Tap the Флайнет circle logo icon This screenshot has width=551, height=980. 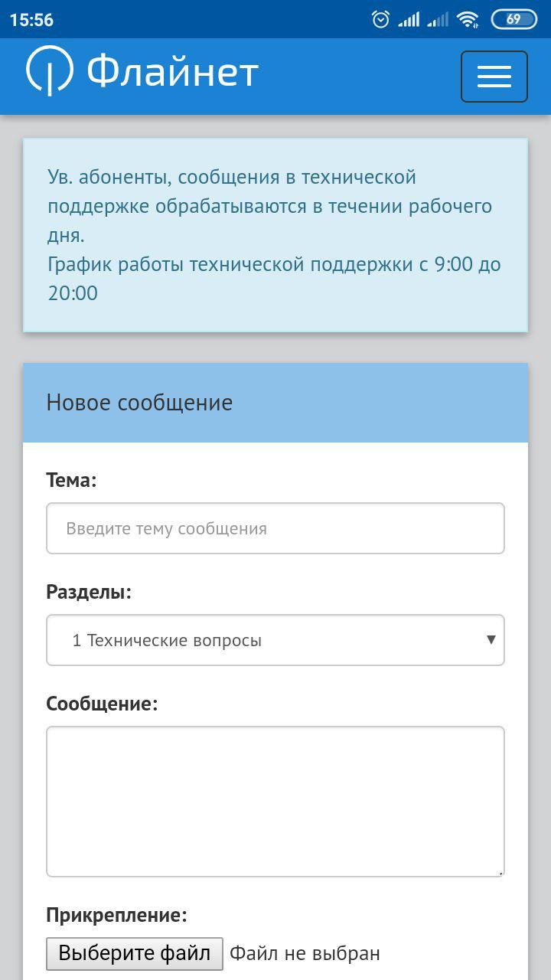[x=50, y=71]
